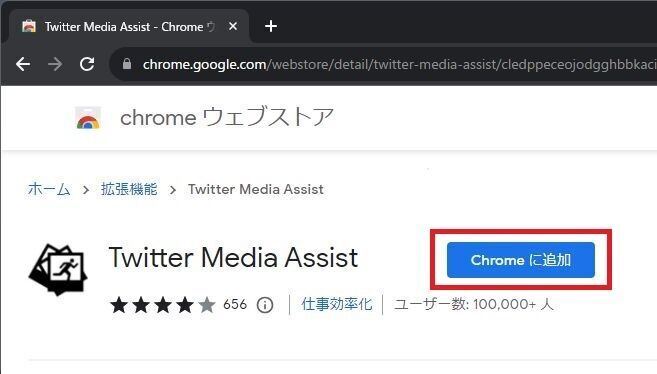This screenshot has height=374, width=657.
Task: Open the 拡張機能 breadcrumb link
Action: pyautogui.click(x=129, y=189)
